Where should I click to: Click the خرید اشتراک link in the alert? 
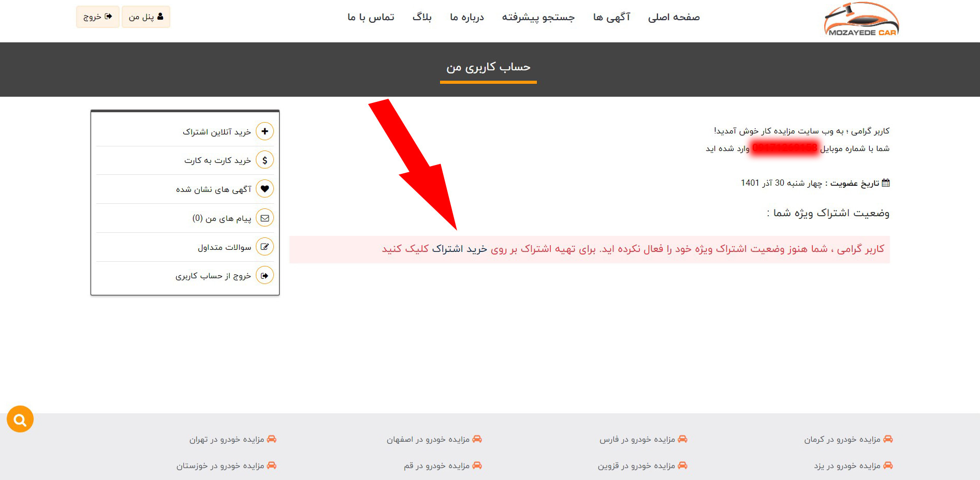pos(460,249)
